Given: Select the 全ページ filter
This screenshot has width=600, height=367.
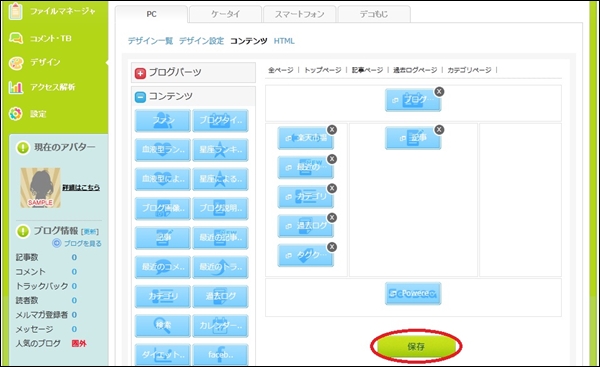Looking at the screenshot, I should tap(280, 70).
